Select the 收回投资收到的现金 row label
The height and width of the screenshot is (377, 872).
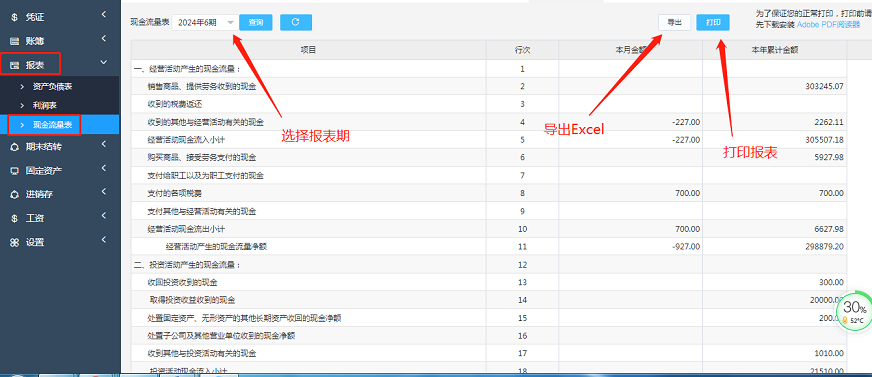[x=182, y=282]
